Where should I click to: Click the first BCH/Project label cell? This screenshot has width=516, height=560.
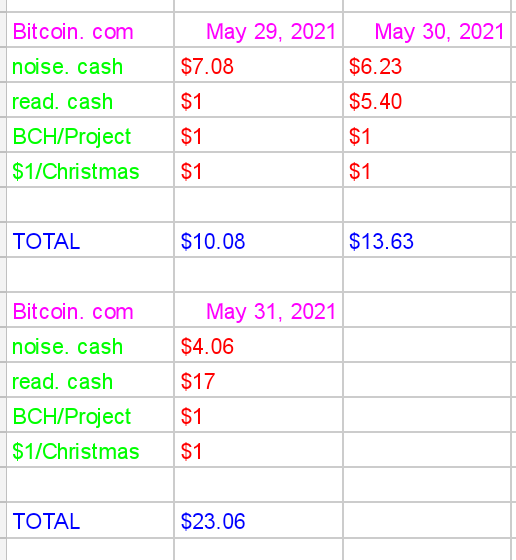pyautogui.click(x=90, y=135)
